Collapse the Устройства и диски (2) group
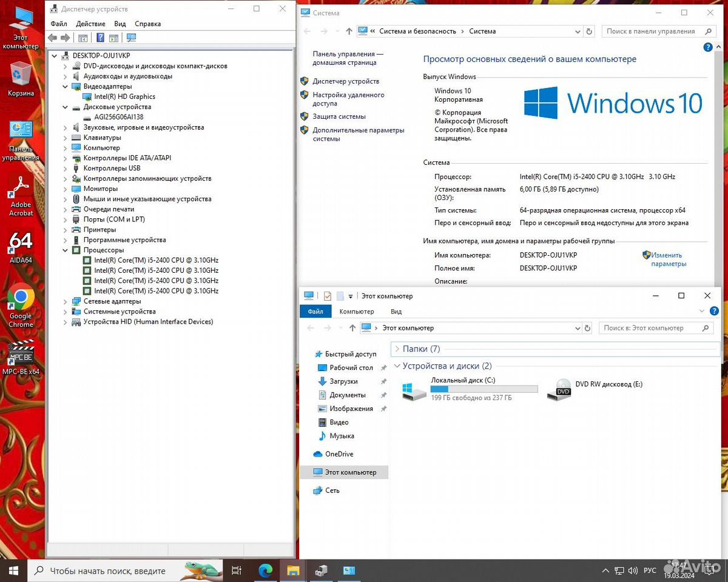This screenshot has height=582, width=728. (397, 366)
